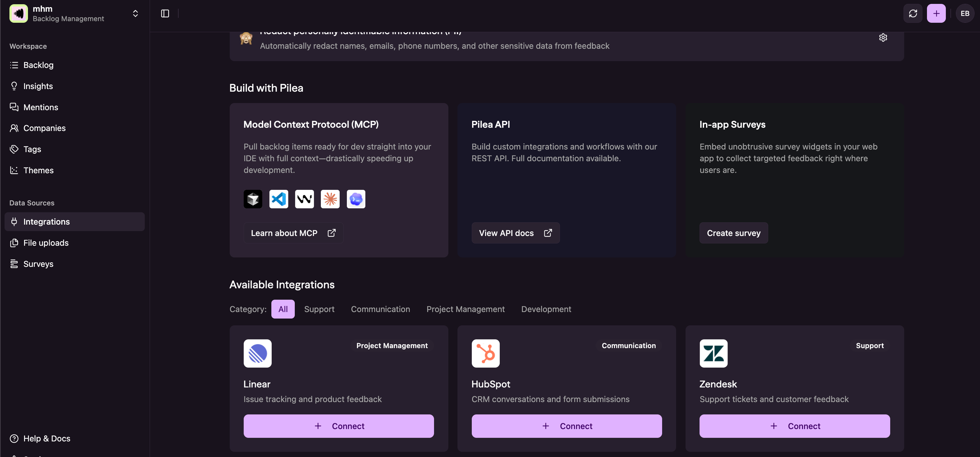Click the Model Context Protocol (MCP) heading
The height and width of the screenshot is (457, 980).
click(x=311, y=124)
